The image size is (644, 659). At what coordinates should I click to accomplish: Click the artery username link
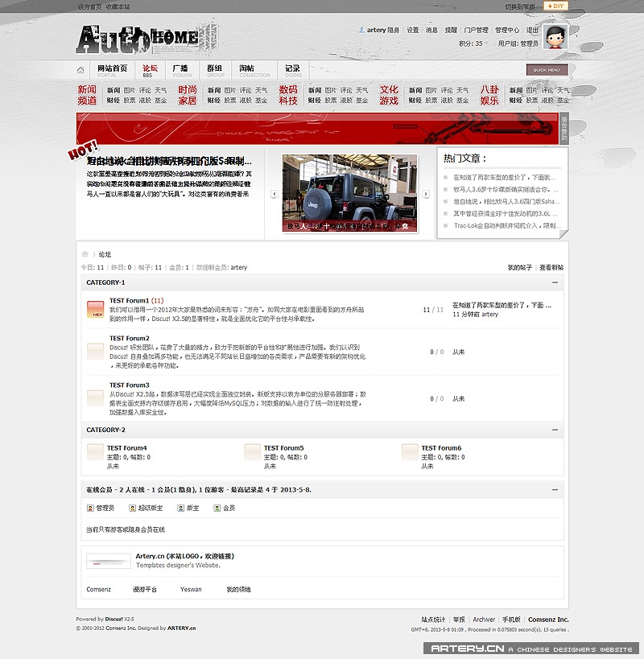click(x=376, y=30)
